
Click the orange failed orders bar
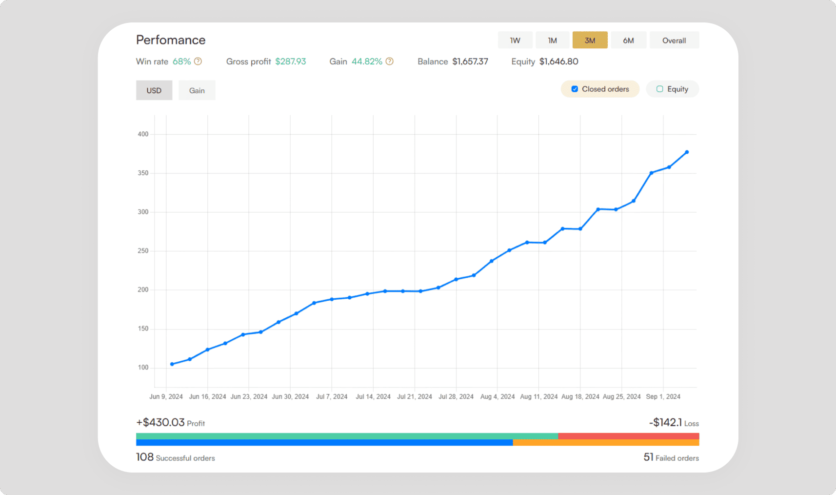(x=606, y=442)
